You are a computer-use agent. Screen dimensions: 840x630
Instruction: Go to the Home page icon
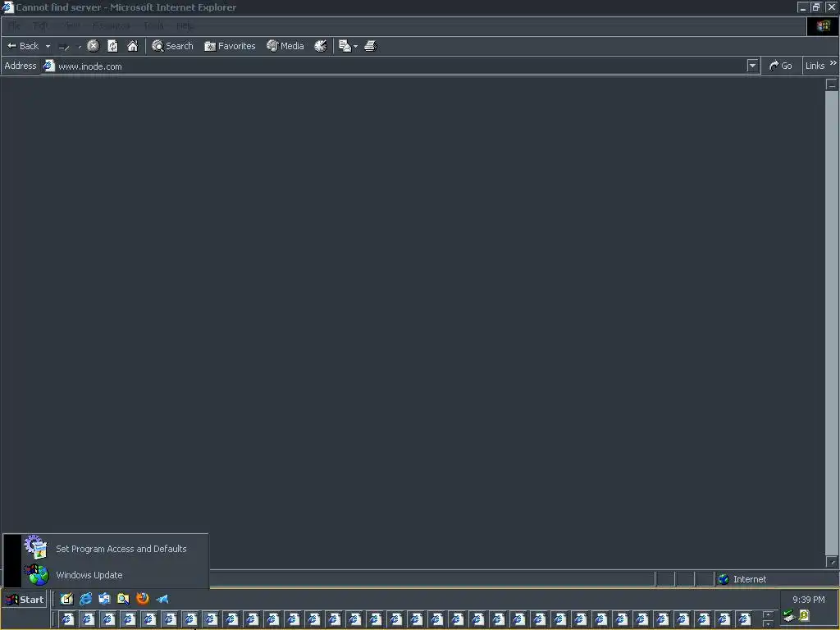pos(132,46)
